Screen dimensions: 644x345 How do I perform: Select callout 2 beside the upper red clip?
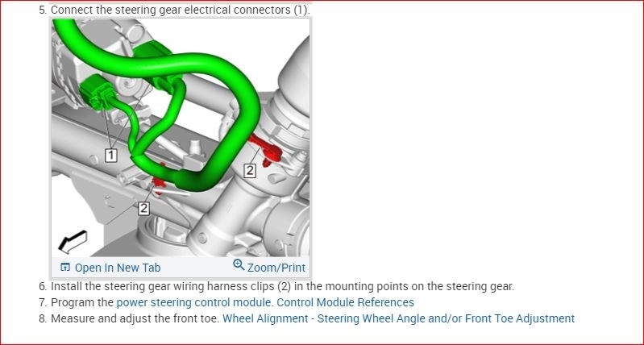(250, 170)
